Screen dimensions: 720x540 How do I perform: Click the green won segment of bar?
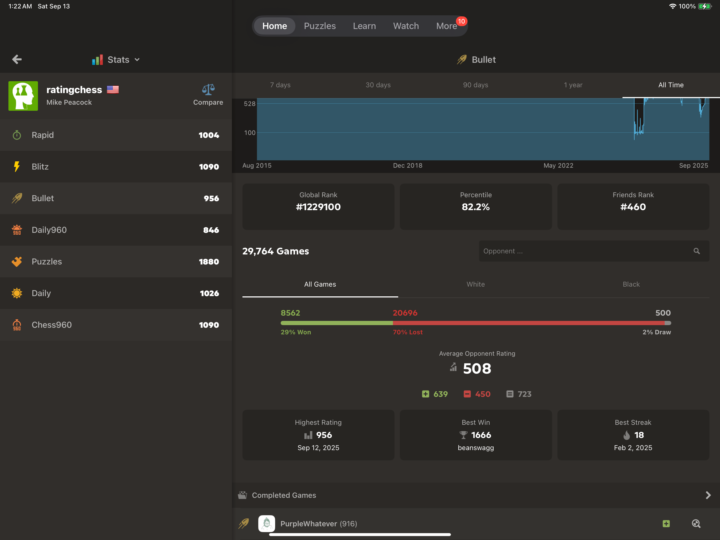point(337,323)
